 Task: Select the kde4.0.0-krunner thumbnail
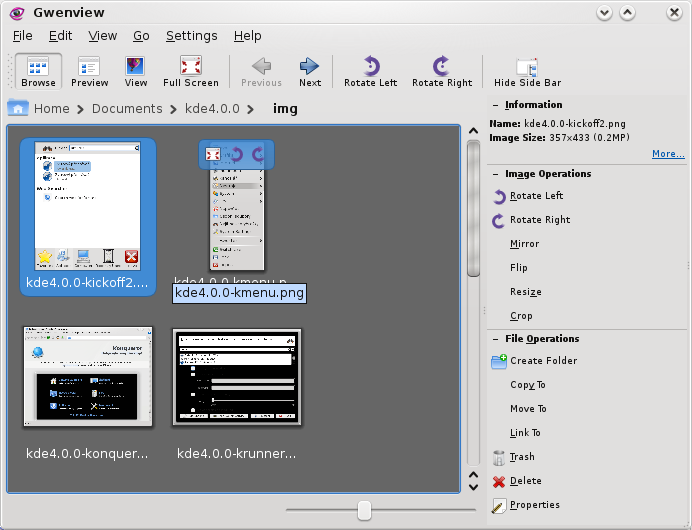pos(237,377)
